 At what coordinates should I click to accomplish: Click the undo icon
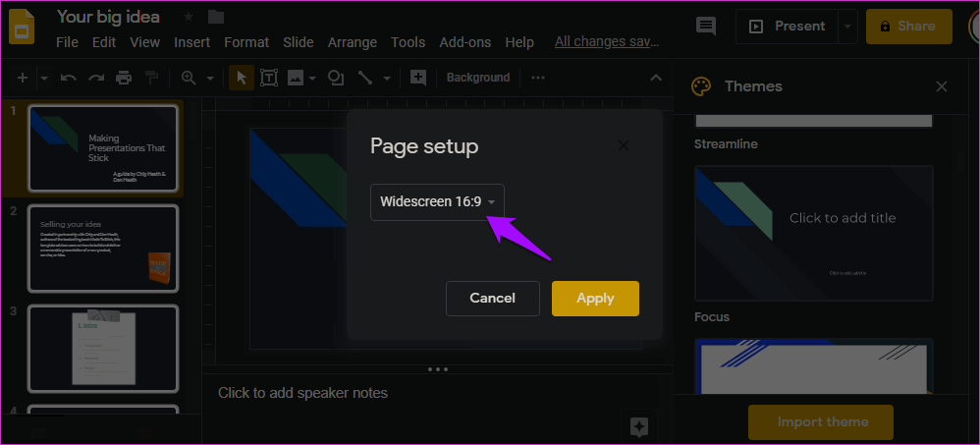pyautogui.click(x=68, y=79)
